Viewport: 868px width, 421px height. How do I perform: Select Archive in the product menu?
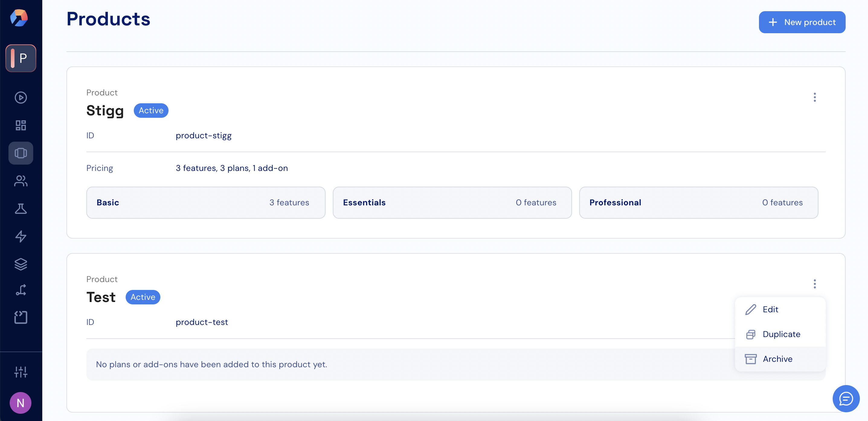coord(777,359)
